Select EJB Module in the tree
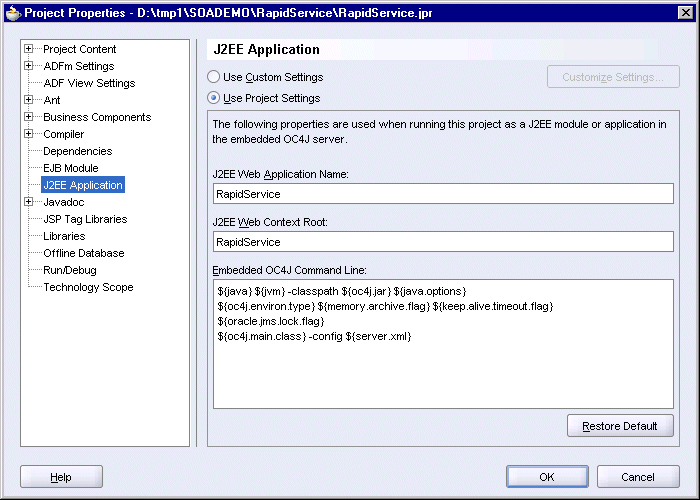This screenshot has height=500, width=700. (71, 168)
